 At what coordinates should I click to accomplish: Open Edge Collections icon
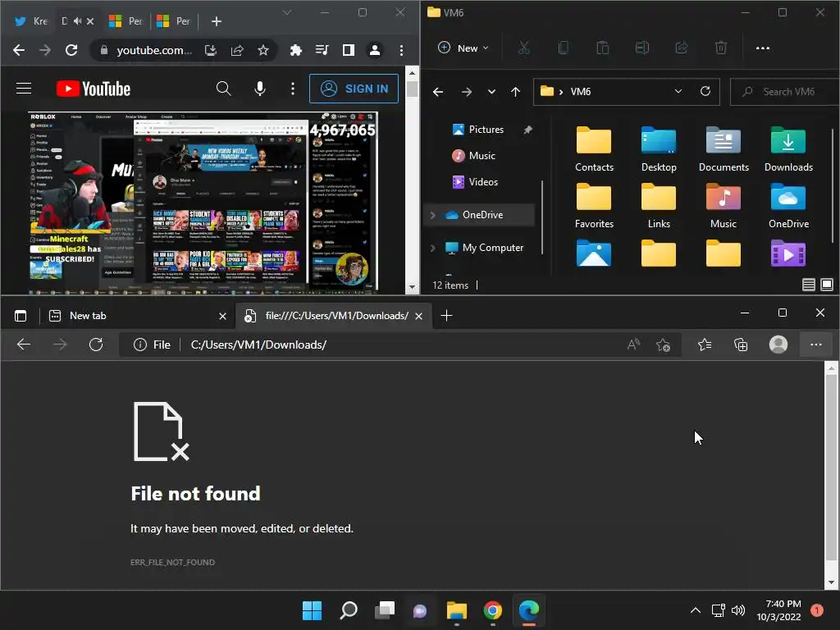point(741,345)
